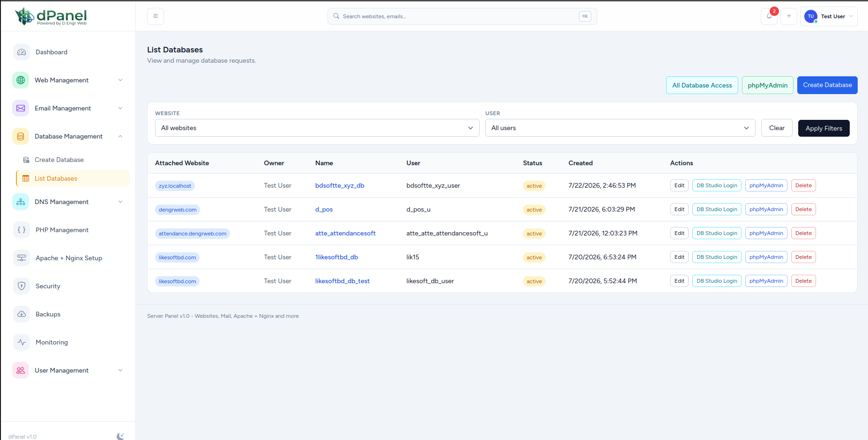This screenshot has height=440, width=868.
Task: Toggle the sidebar collapse icon
Action: click(156, 16)
